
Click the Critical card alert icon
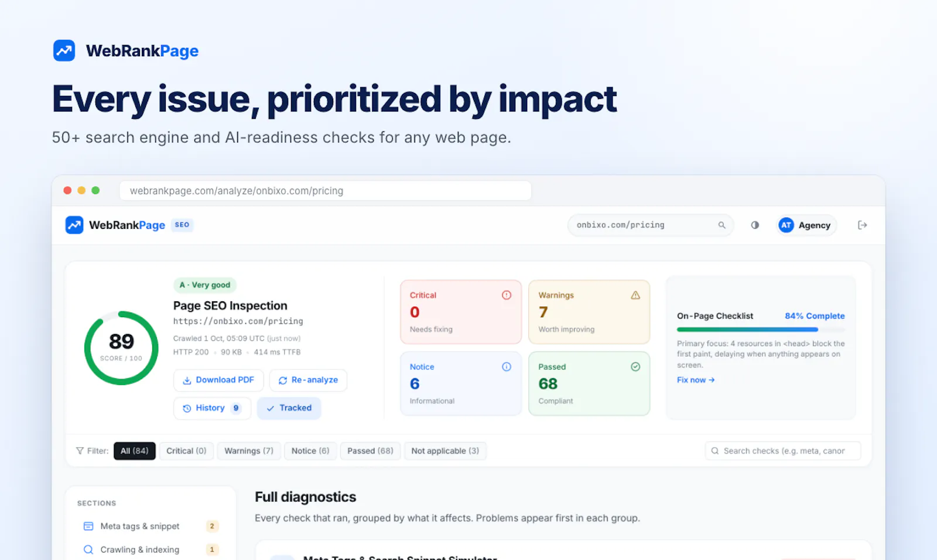[x=507, y=295]
